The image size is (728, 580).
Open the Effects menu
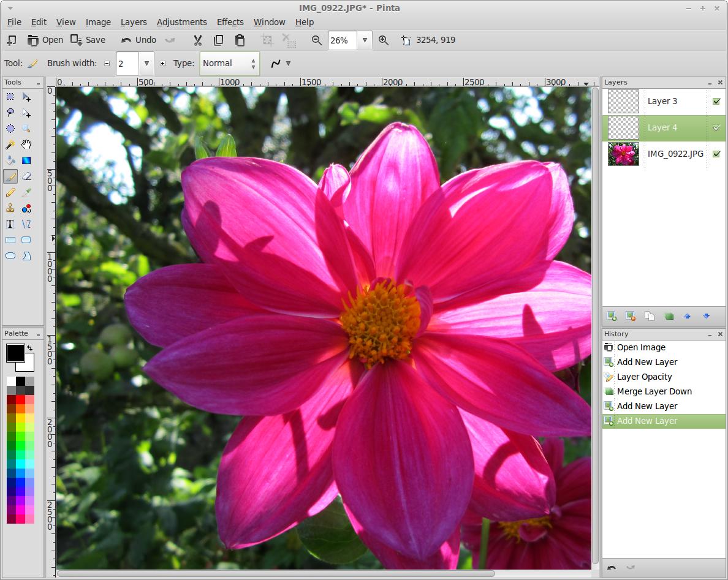tap(230, 22)
